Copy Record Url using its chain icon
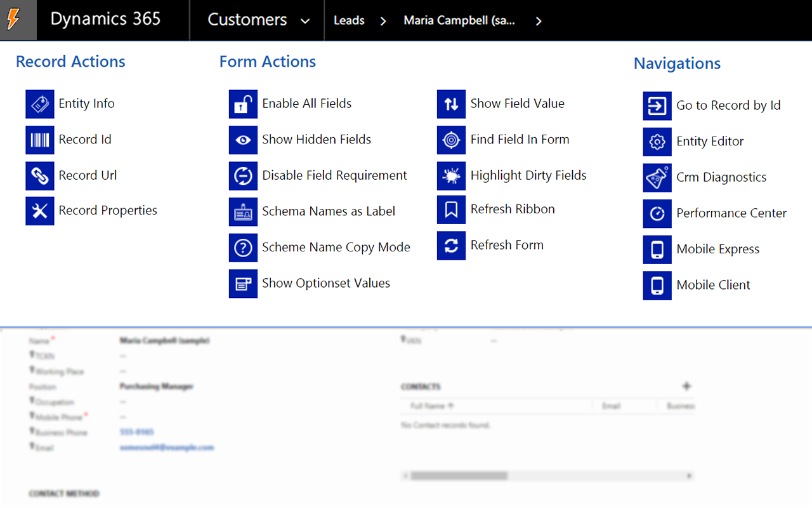The width and height of the screenshot is (812, 508). [x=40, y=175]
